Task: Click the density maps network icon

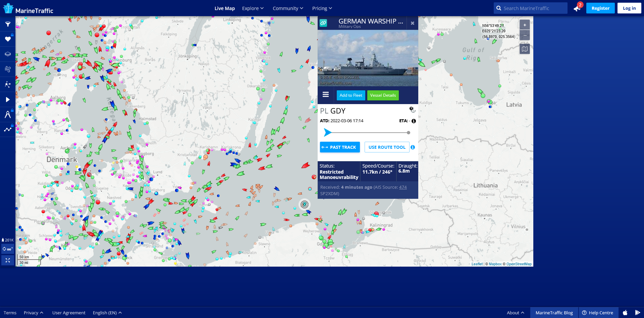Action: point(8,84)
